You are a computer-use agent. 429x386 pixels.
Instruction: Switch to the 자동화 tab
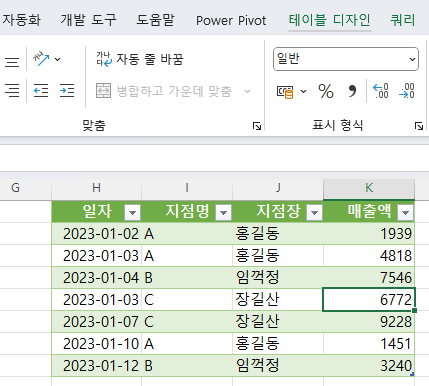(x=21, y=20)
